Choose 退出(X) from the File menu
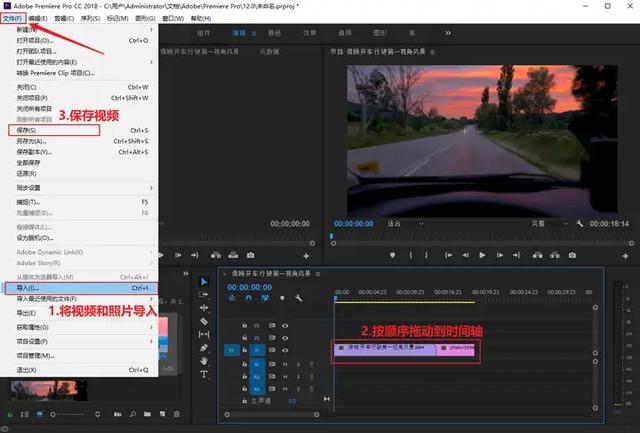640x433 pixels. (x=79, y=370)
